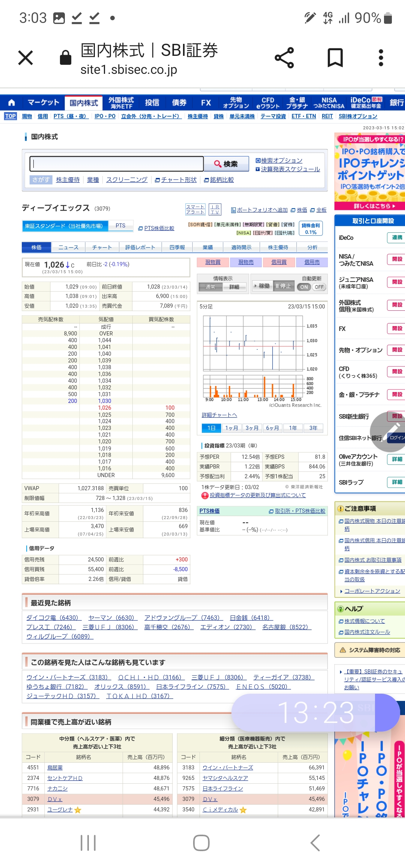This screenshot has width=405, height=868.
Task: Open the three-dot browser menu
Action: tap(381, 58)
